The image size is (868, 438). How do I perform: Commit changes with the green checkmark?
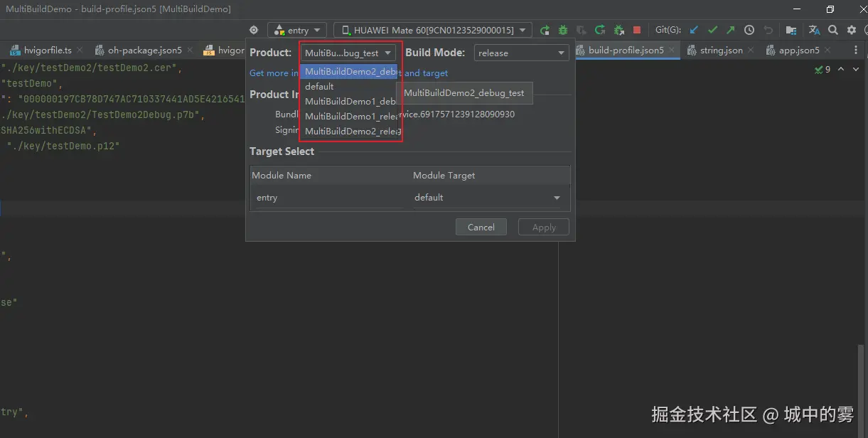712,30
